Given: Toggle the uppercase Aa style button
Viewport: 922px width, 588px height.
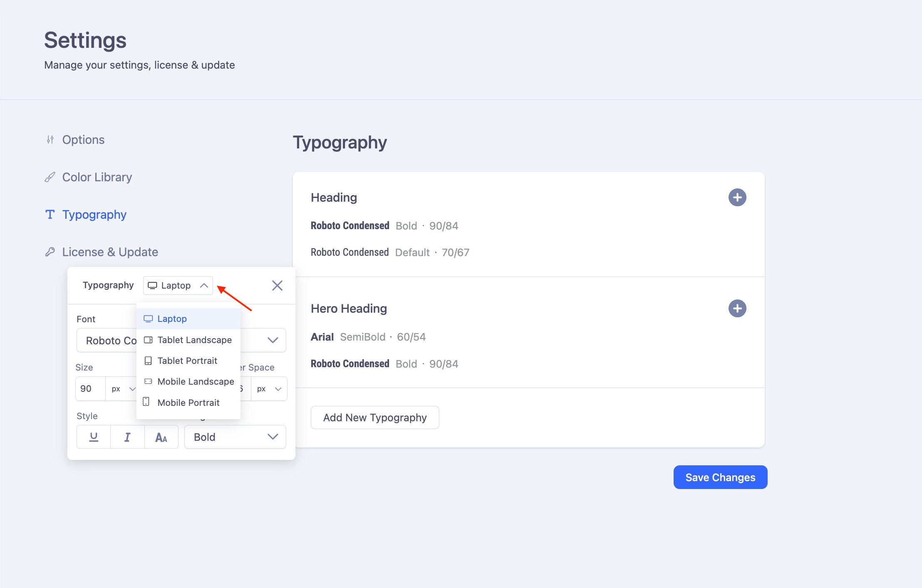Looking at the screenshot, I should click(161, 437).
